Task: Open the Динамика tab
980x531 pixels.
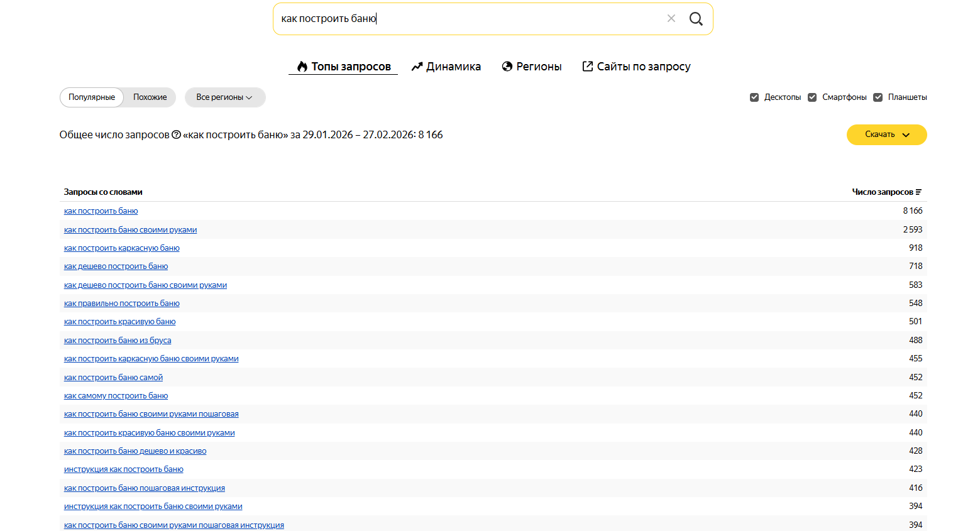Action: (453, 67)
